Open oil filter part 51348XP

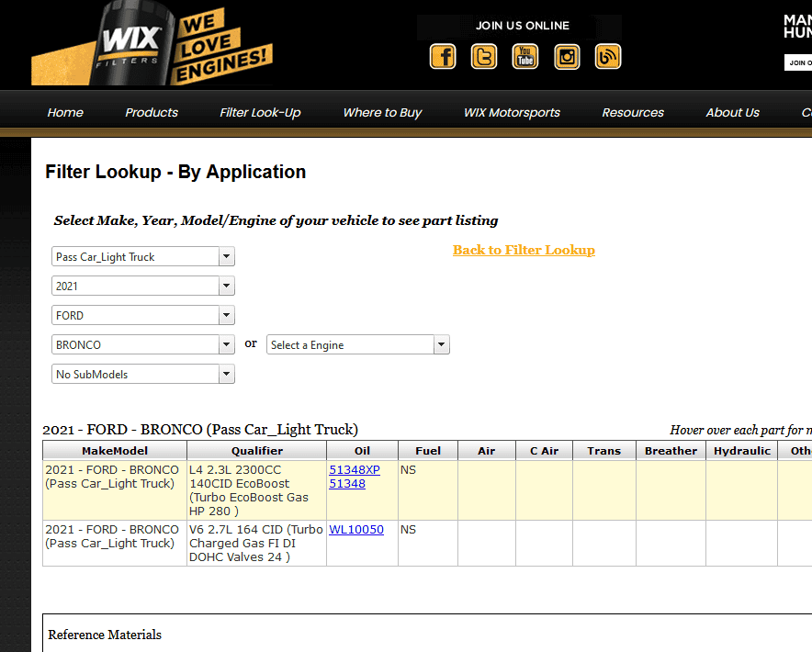click(x=355, y=469)
